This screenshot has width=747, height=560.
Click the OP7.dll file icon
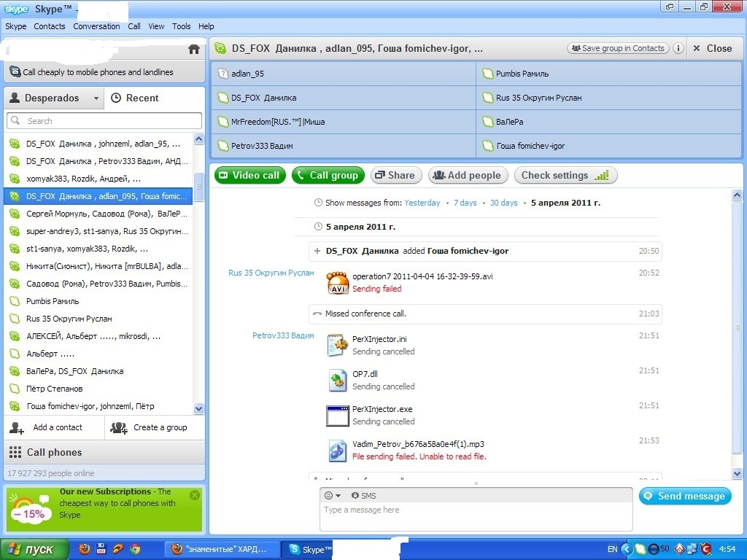click(338, 381)
